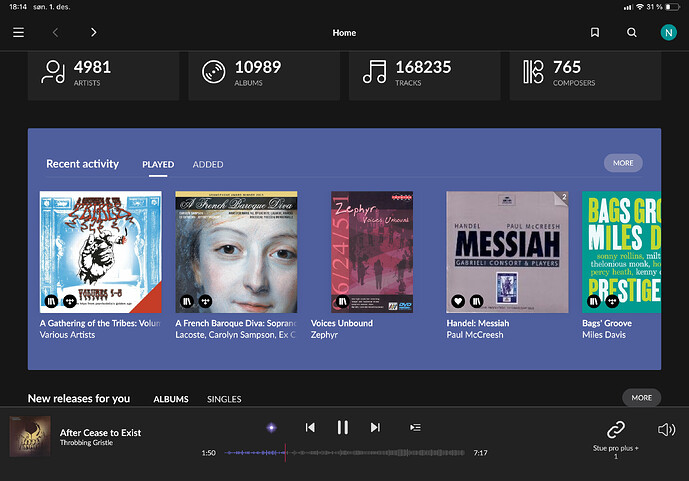The height and width of the screenshot is (481, 689).
Task: Open title A French Baroque Diva
Action: pos(236,323)
